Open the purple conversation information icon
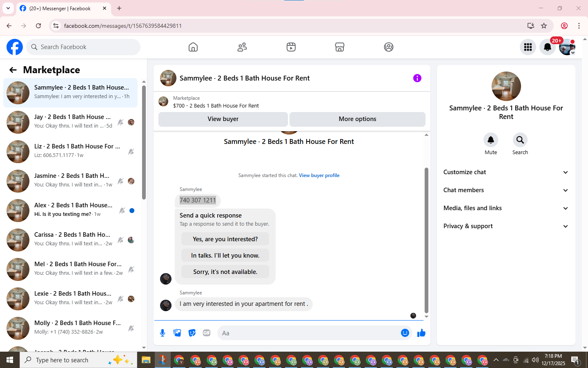This screenshot has width=588, height=368. tap(417, 78)
